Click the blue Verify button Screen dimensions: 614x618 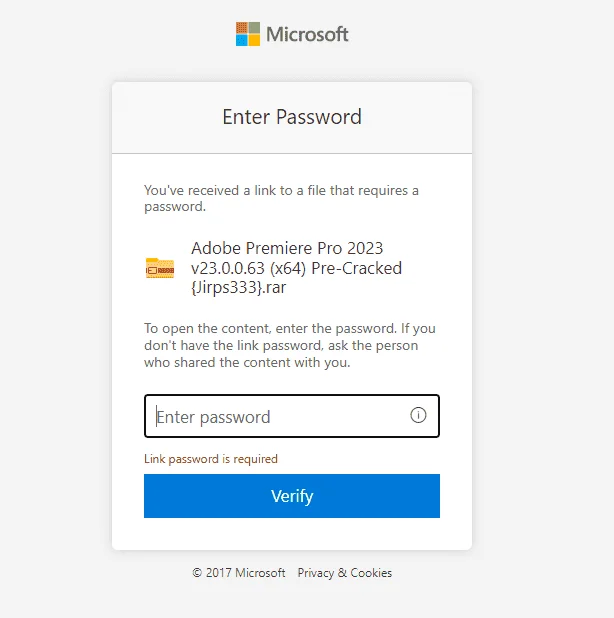[x=292, y=496]
